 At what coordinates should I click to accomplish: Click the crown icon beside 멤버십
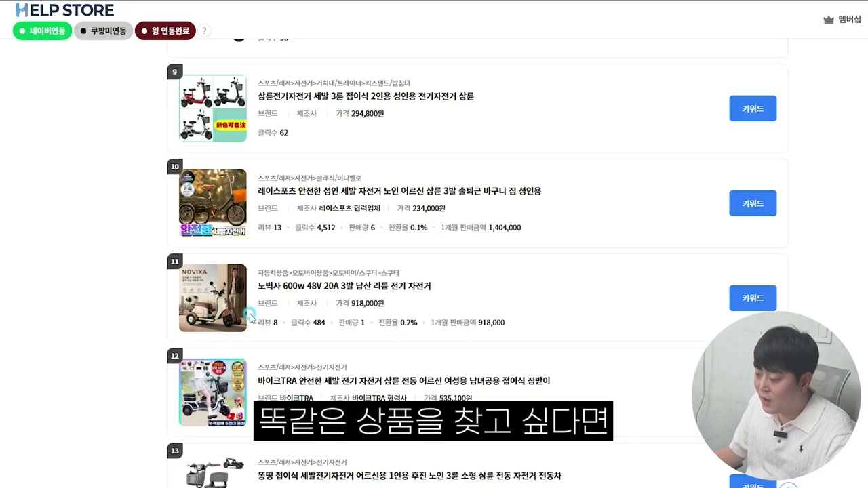click(x=829, y=20)
